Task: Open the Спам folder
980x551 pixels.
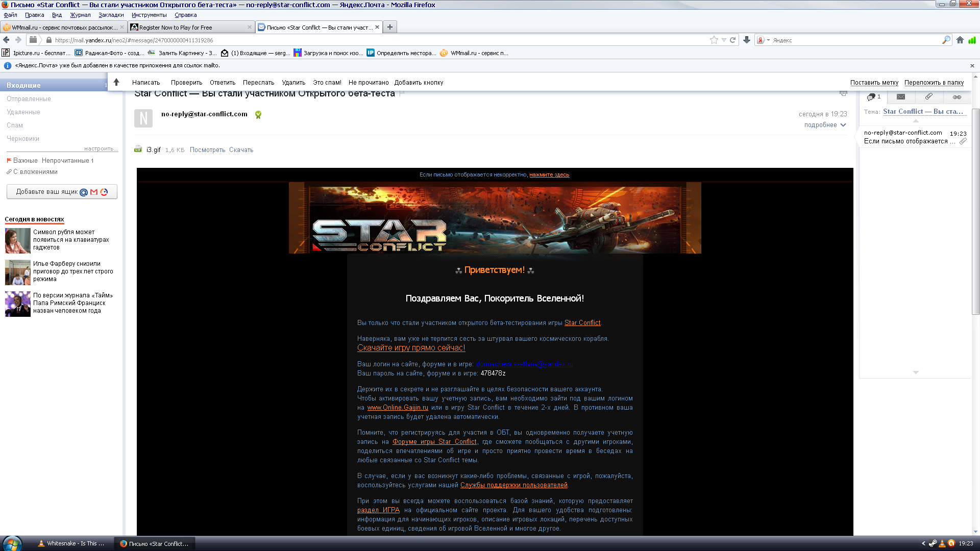Action: pyautogui.click(x=15, y=126)
